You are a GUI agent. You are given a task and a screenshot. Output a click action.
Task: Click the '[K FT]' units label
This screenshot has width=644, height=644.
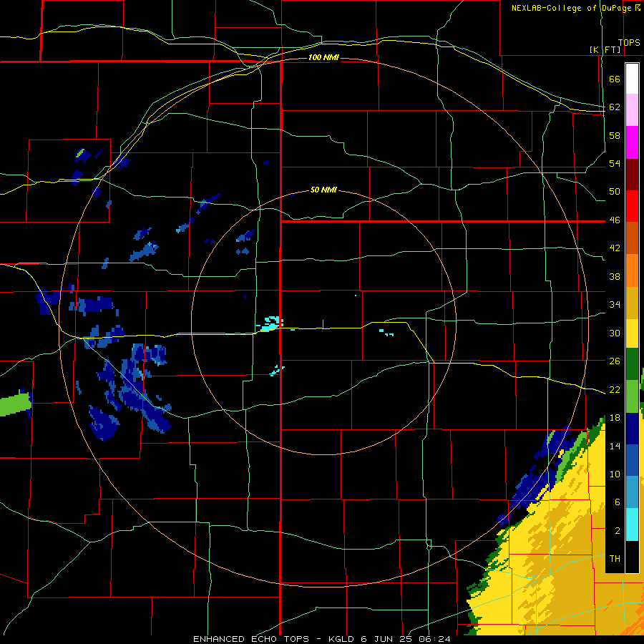pos(605,49)
